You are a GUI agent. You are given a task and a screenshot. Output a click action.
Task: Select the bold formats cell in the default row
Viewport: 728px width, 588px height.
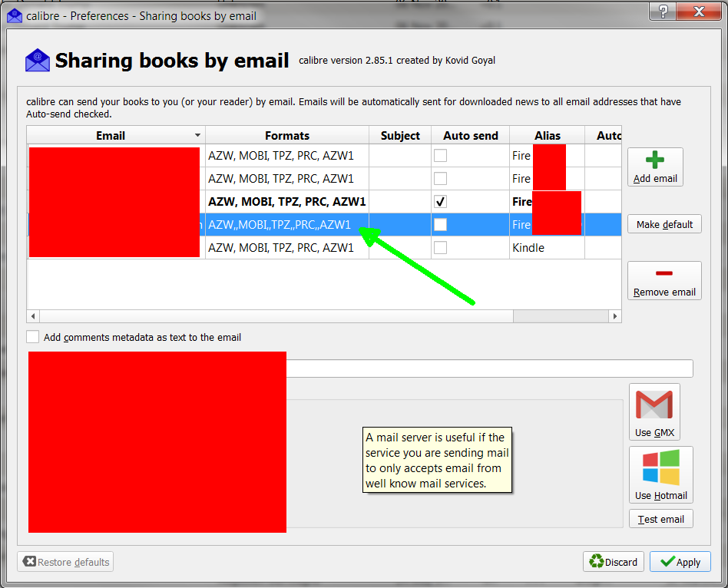pos(287,201)
